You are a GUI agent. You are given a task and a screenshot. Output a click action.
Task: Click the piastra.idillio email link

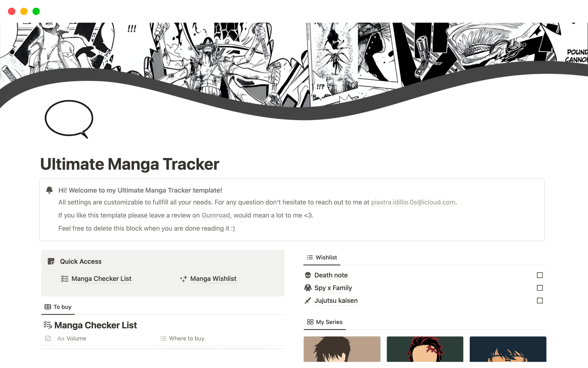click(413, 202)
